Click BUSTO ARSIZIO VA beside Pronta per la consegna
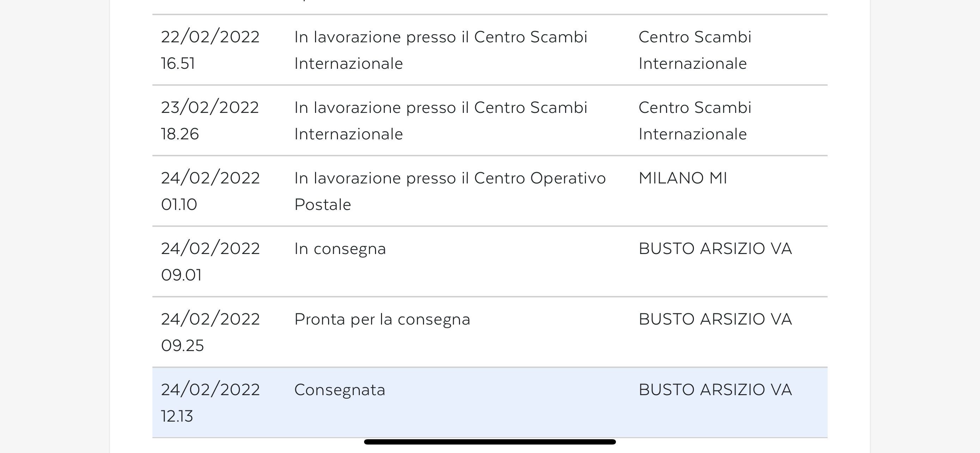980x453 pixels. pyautogui.click(x=715, y=319)
